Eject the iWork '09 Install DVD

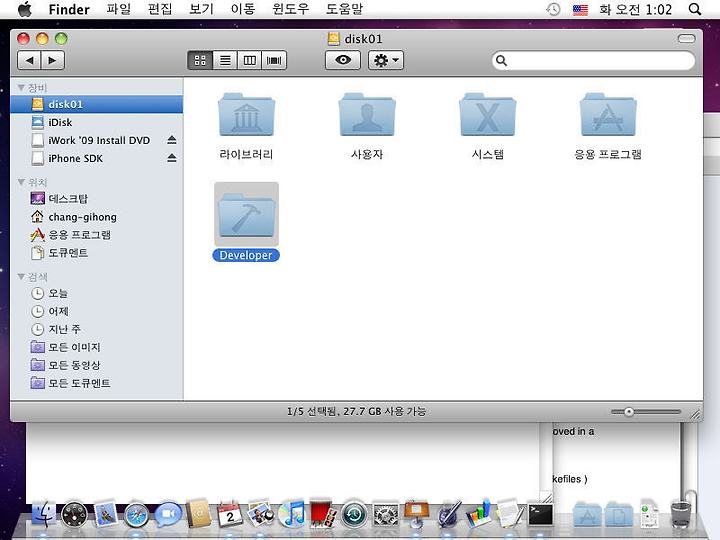(172, 140)
